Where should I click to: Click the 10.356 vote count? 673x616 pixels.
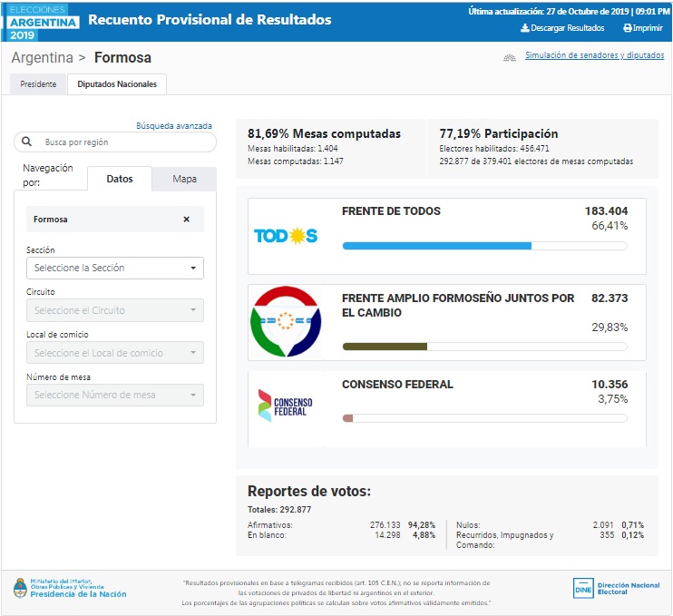click(x=610, y=384)
